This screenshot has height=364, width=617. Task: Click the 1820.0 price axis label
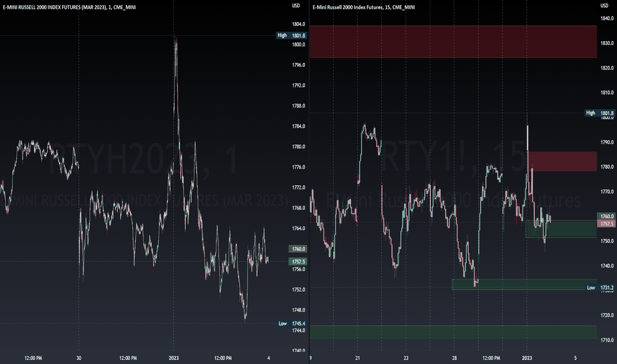click(x=607, y=68)
